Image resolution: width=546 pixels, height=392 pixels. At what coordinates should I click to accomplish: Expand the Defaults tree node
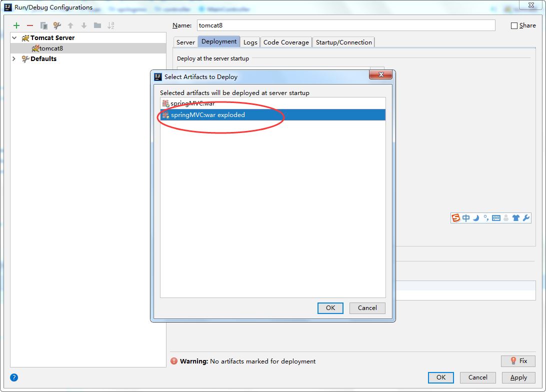(14, 58)
